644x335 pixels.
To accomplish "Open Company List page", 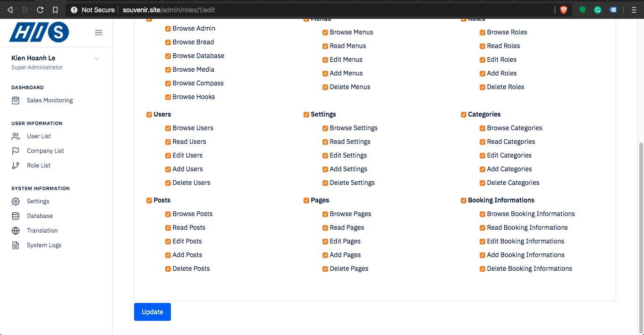I will tap(45, 151).
